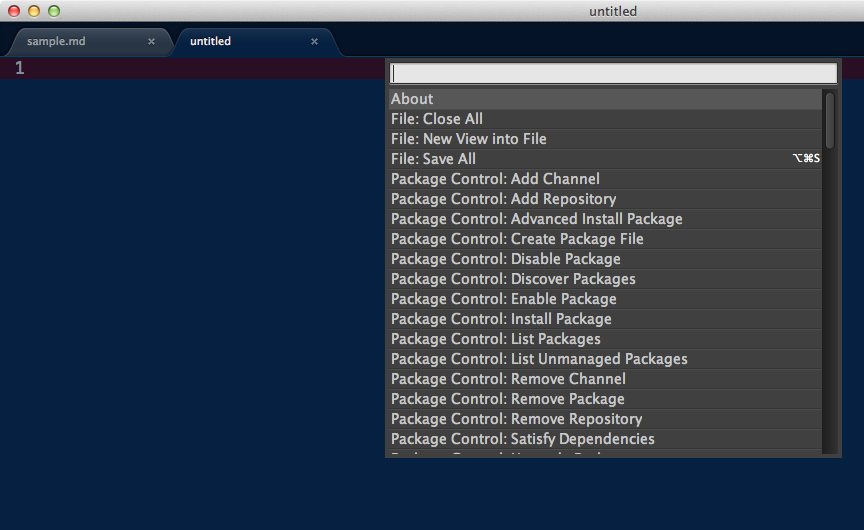Focus the command palette search field
The image size is (864, 530).
(x=613, y=73)
